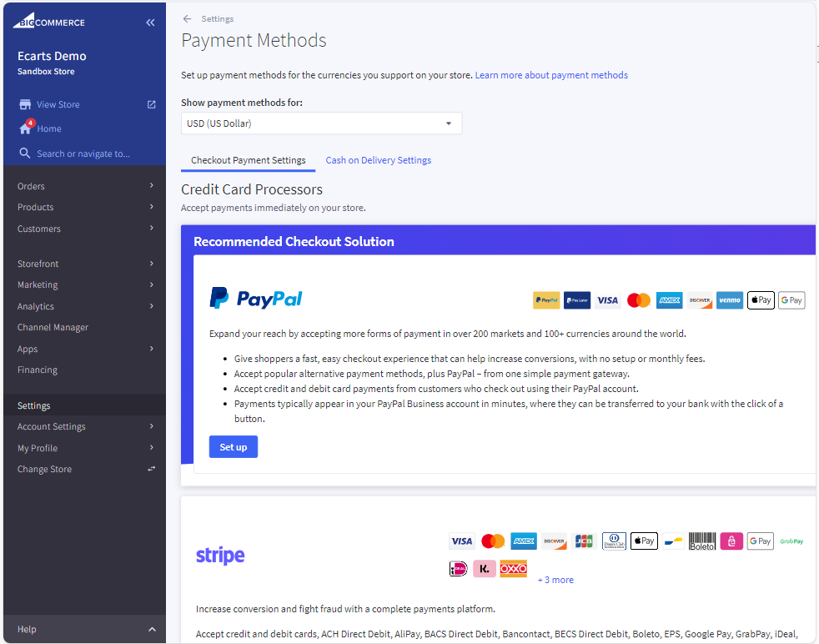
Task: Click the Change Store swap icon
Action: click(x=151, y=469)
